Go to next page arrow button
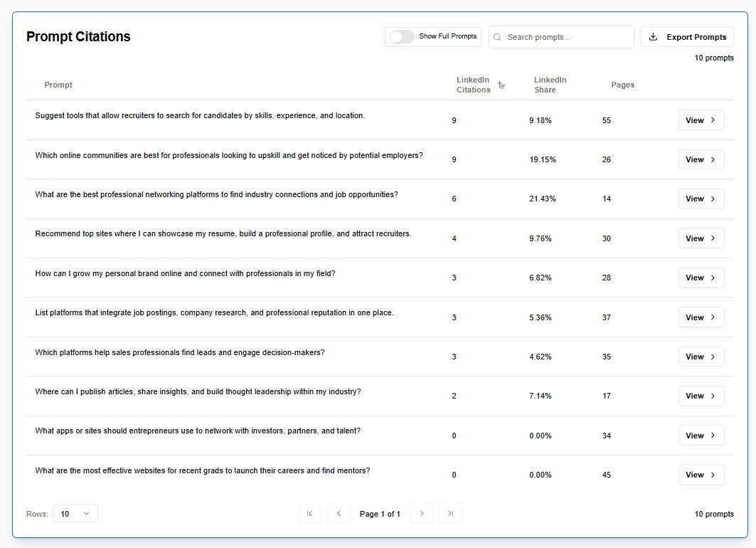The height and width of the screenshot is (548, 756). click(x=422, y=514)
